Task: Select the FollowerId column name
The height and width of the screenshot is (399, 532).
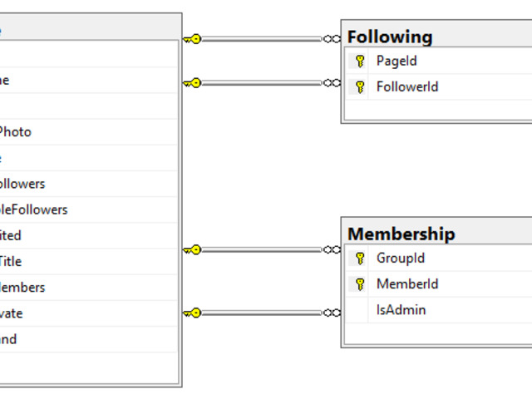Action: pos(407,86)
